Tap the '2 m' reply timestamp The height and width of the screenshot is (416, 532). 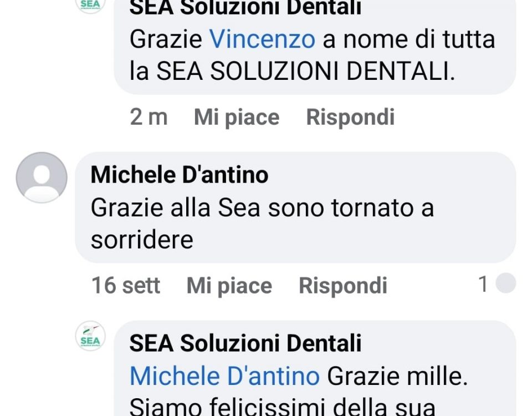149,117
